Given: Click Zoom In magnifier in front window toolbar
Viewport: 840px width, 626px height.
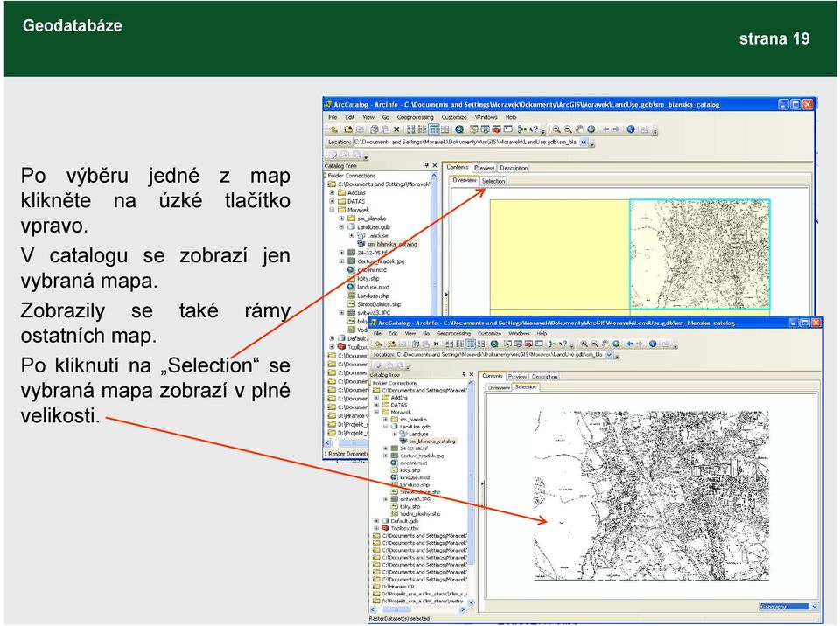Looking at the screenshot, I should pos(584,344).
